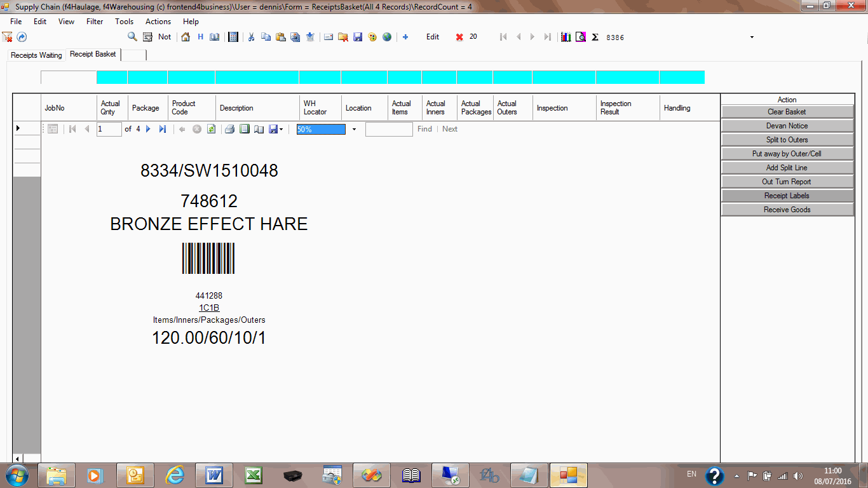The image size is (868, 488).
Task: Click the clear filter funnel icon
Action: pos(8,37)
